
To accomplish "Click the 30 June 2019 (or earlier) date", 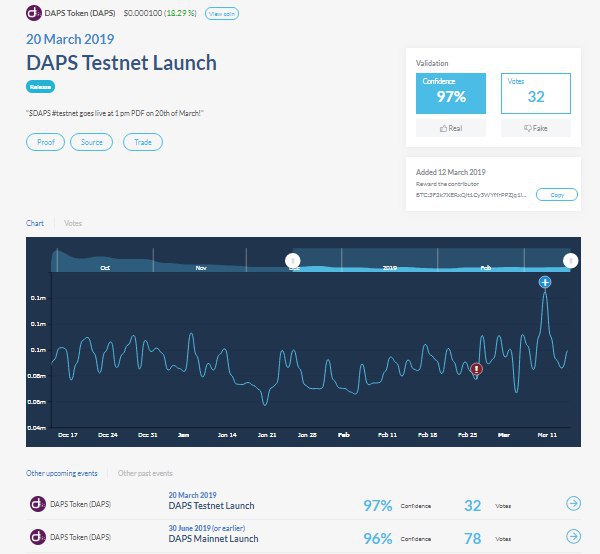I will click(x=207, y=528).
